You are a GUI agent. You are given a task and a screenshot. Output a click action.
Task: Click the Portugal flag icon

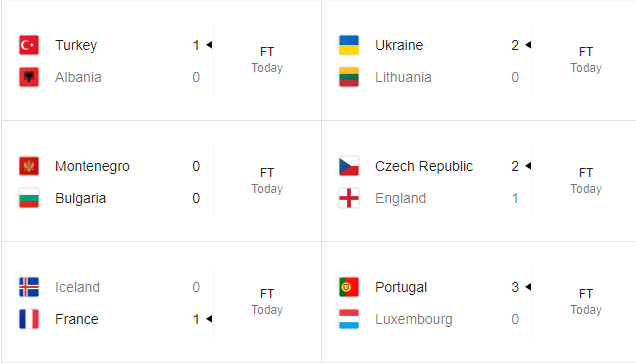349,287
